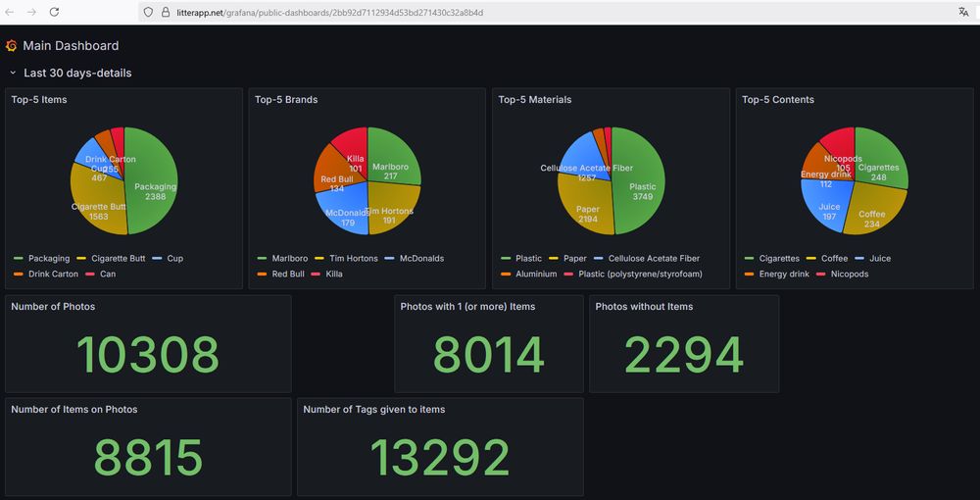980x500 pixels.
Task: Click the Top-5 Items panel title
Action: [39, 99]
